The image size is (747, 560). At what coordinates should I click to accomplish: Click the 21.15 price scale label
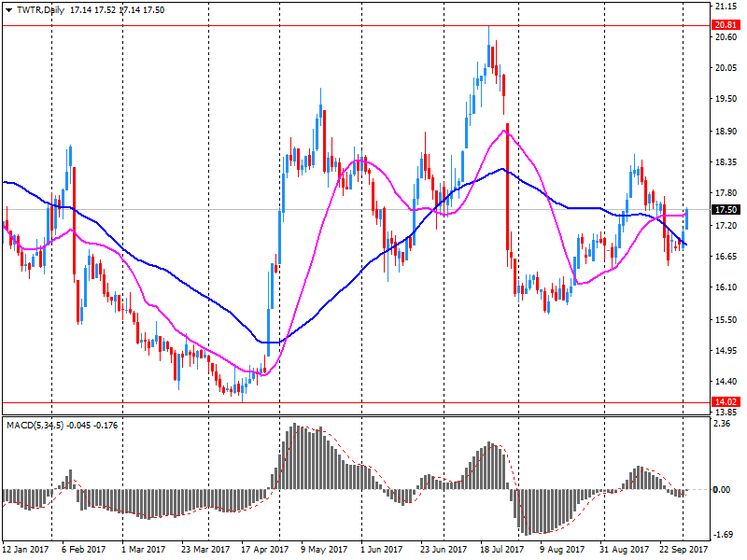point(726,7)
